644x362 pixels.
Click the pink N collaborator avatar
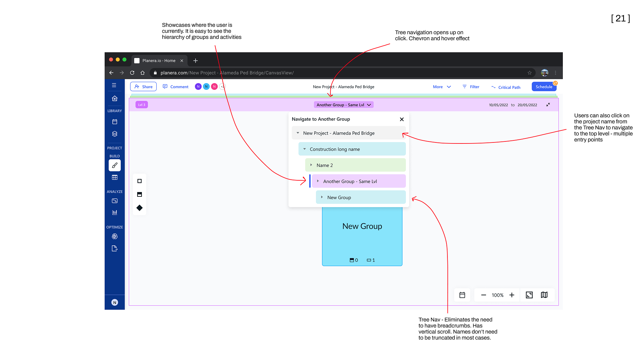[x=214, y=86]
